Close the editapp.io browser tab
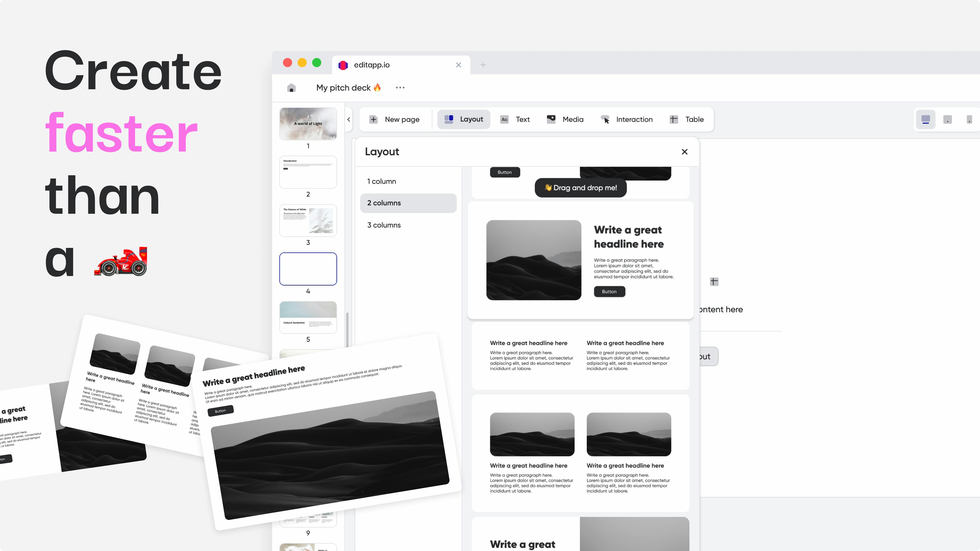980x551 pixels. (458, 65)
